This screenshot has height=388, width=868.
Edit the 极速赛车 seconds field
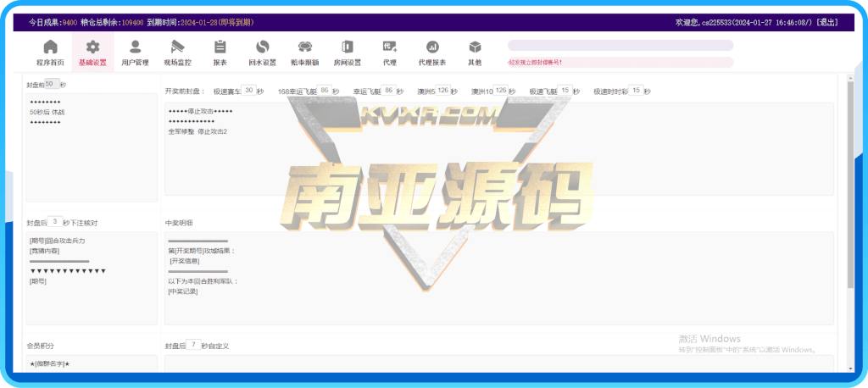click(x=249, y=90)
